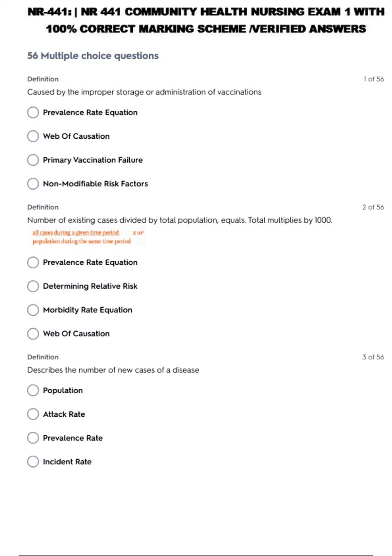Choose Web Of Causation for question 1
Viewport: 392px width, 556px height.
(x=33, y=136)
